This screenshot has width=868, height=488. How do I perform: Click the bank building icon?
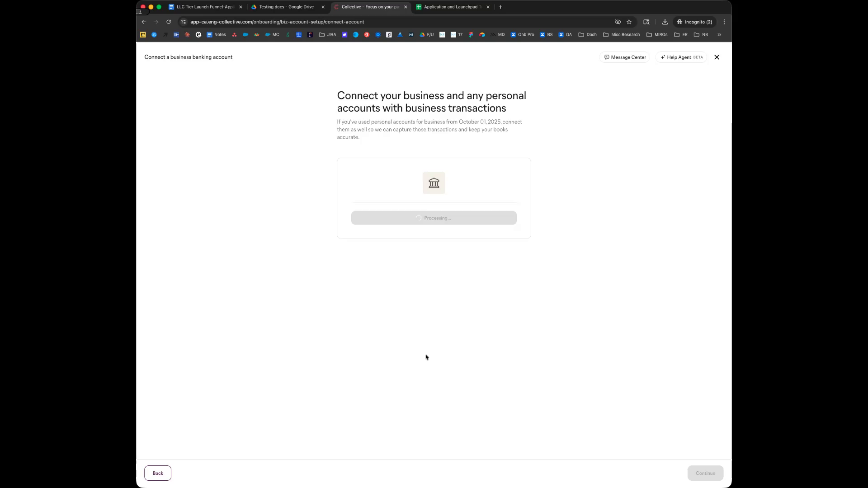click(434, 183)
